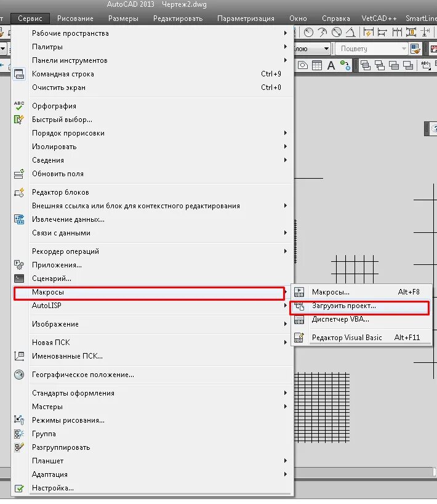
Task: Click the paintbrush icon beside Поцвету
Action: [415, 49]
